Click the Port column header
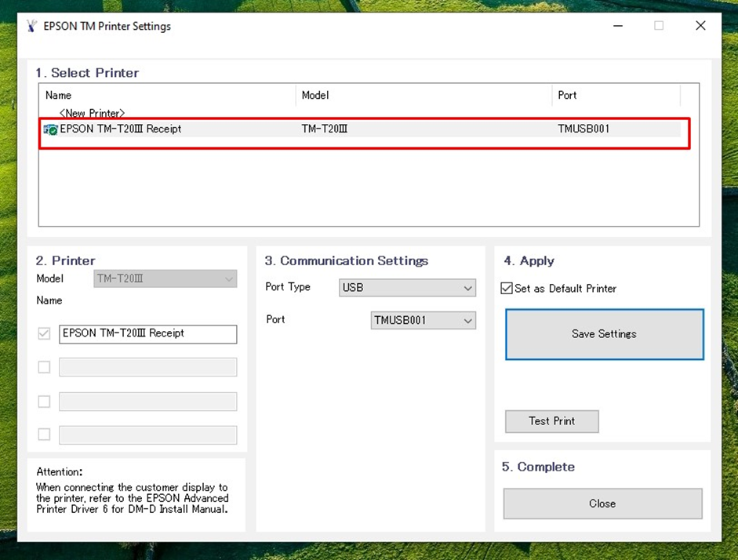 tap(567, 96)
